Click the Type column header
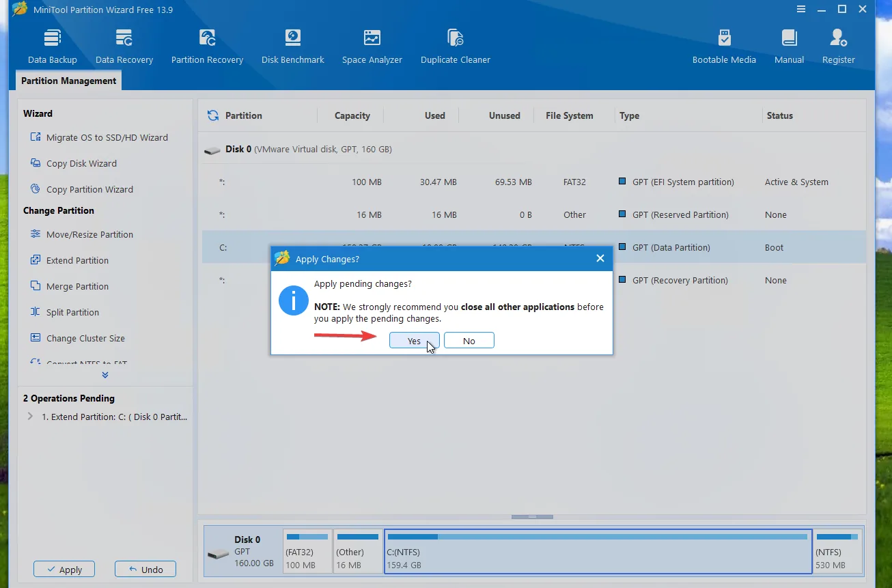The image size is (892, 588). pos(630,115)
